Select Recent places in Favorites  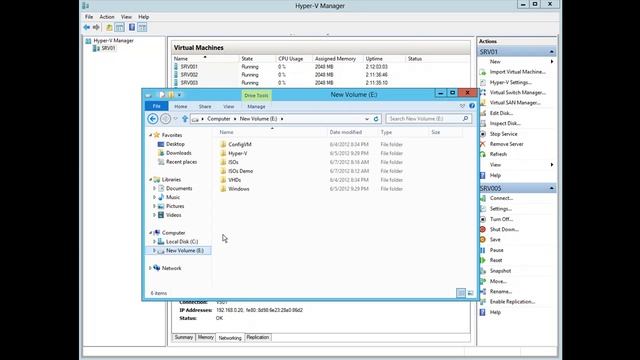click(x=181, y=162)
